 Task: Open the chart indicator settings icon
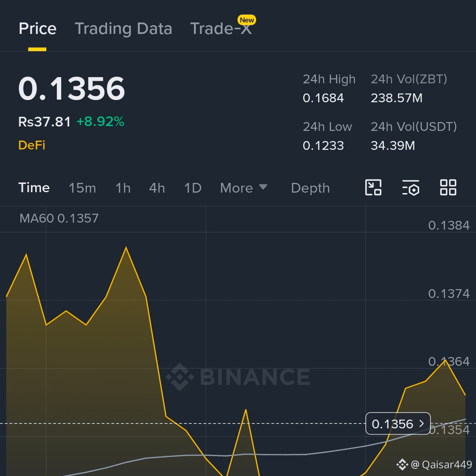tap(411, 187)
